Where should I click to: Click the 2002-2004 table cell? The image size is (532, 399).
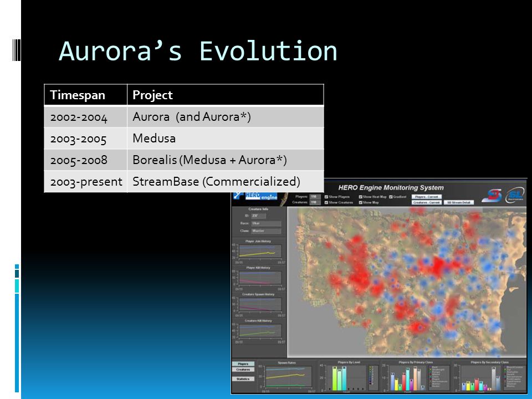pyautogui.click(x=86, y=117)
